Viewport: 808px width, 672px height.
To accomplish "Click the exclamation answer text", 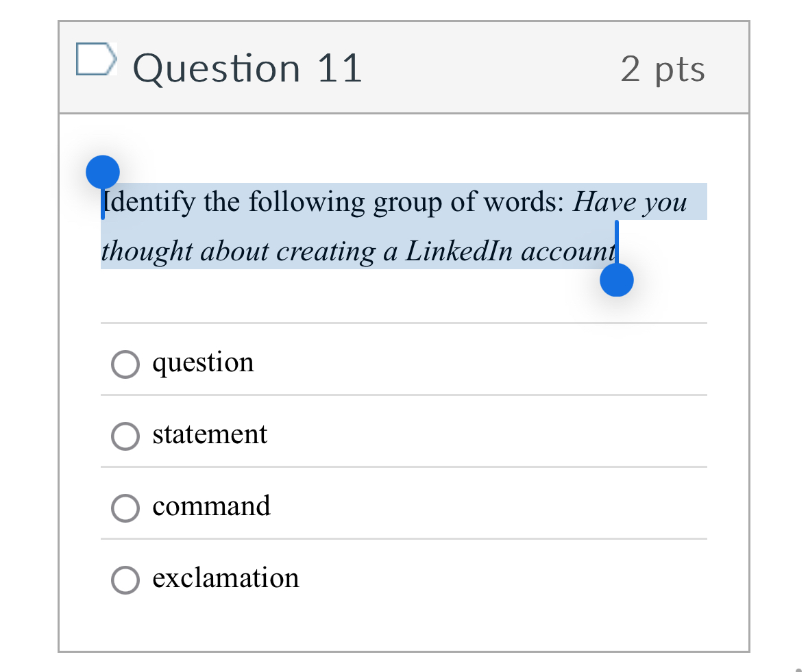I will [225, 579].
